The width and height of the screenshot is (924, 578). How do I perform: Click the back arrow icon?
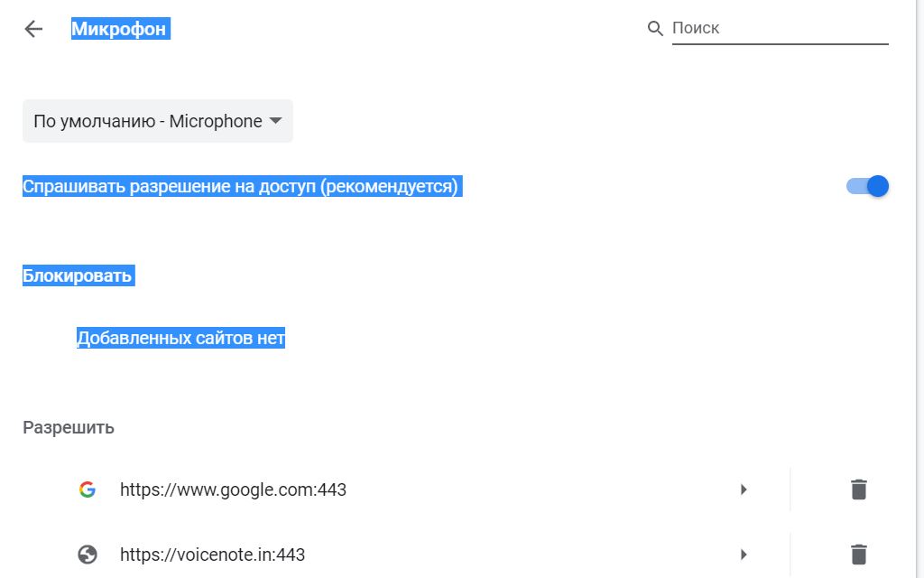point(33,29)
